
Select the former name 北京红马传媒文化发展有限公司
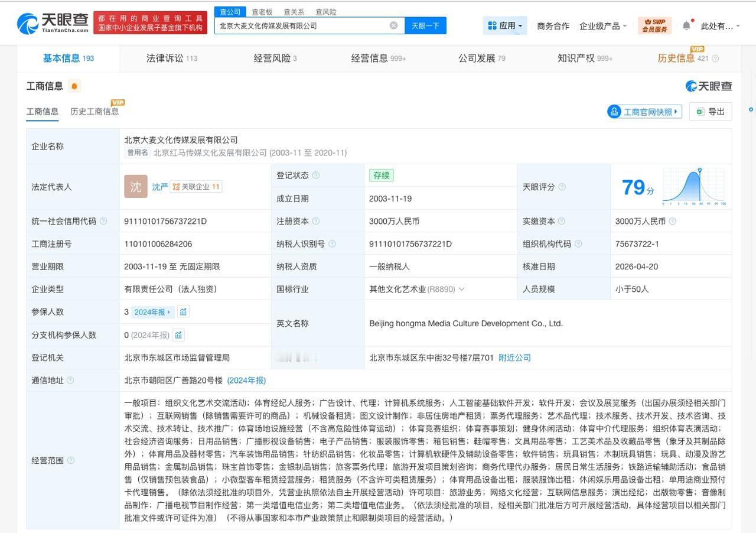210,152
